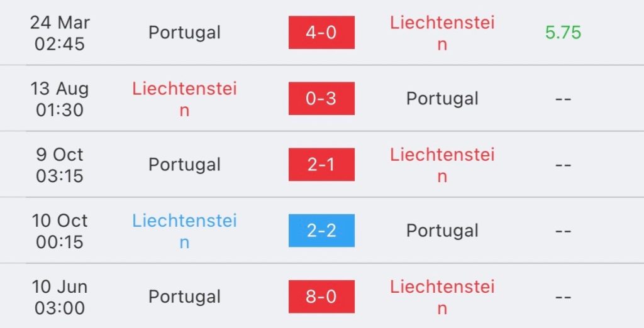Select the 10 Oct 00:15 match date
This screenshot has height=328, width=644.
(60, 231)
